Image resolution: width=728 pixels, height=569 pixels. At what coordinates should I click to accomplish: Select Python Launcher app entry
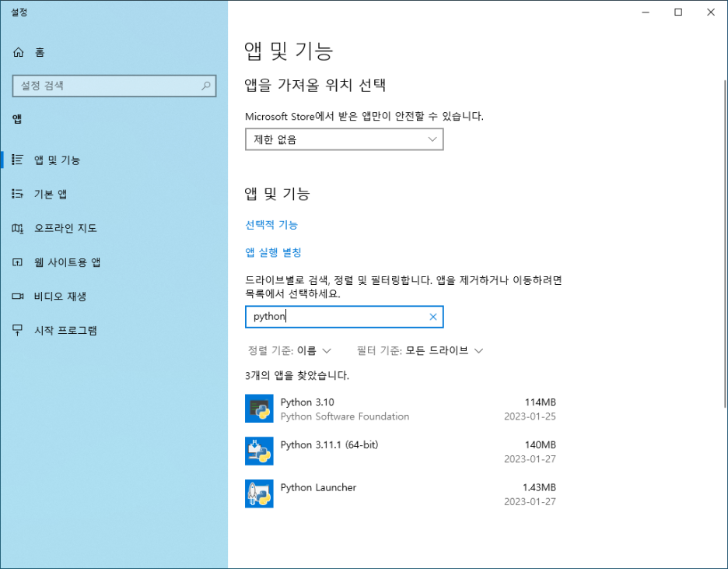click(x=401, y=494)
